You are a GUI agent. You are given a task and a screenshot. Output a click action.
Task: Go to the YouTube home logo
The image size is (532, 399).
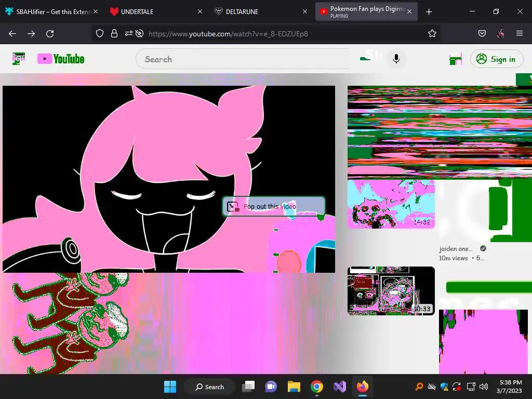point(61,59)
